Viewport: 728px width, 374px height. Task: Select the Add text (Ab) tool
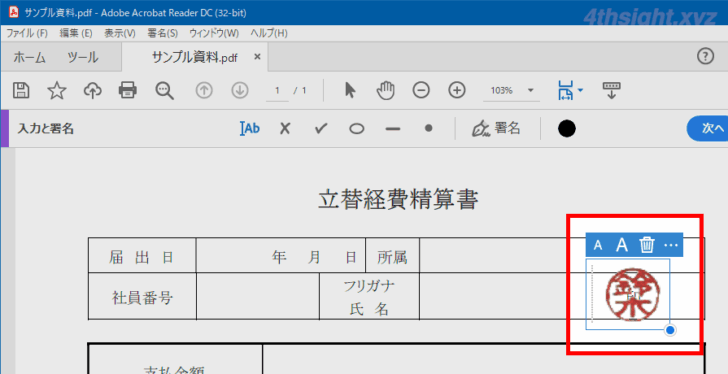(x=250, y=129)
